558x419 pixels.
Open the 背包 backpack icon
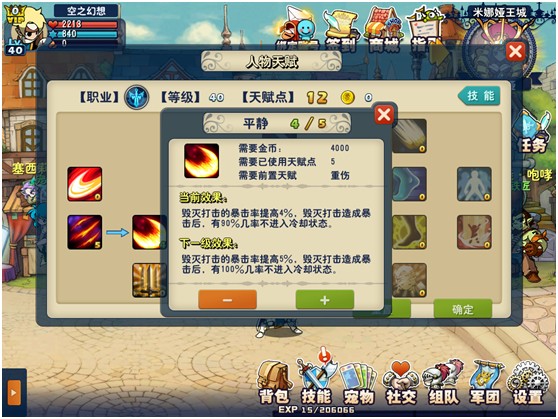(x=274, y=383)
